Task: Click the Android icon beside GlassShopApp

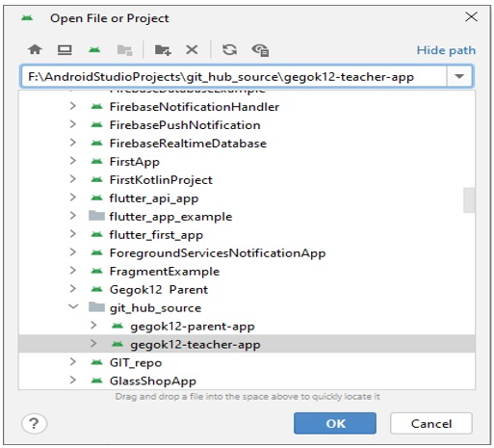Action: pyautogui.click(x=96, y=381)
